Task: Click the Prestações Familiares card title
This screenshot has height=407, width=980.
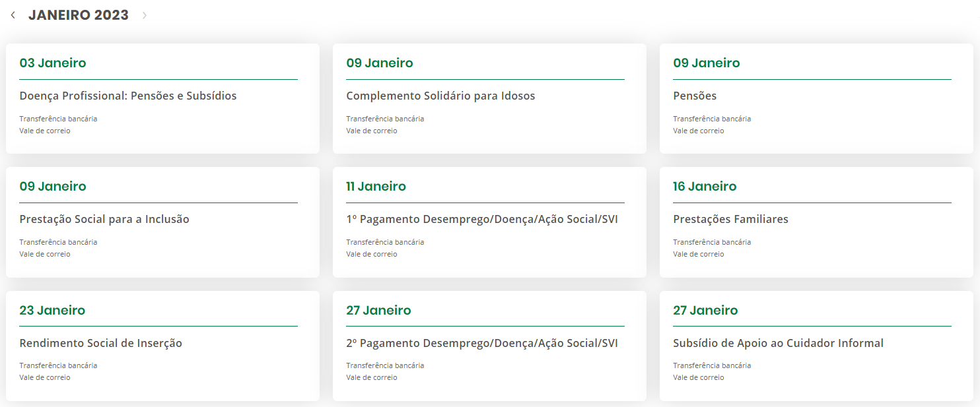Action: pos(730,220)
